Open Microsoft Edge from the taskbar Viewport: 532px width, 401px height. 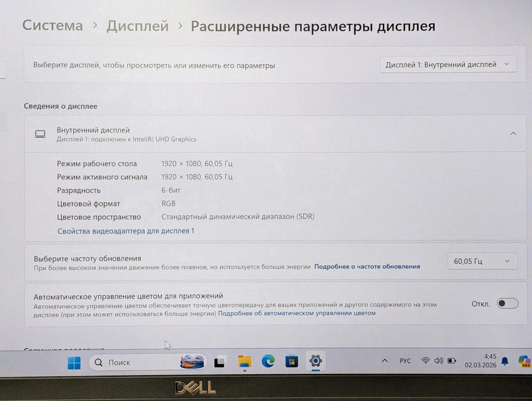pos(268,361)
